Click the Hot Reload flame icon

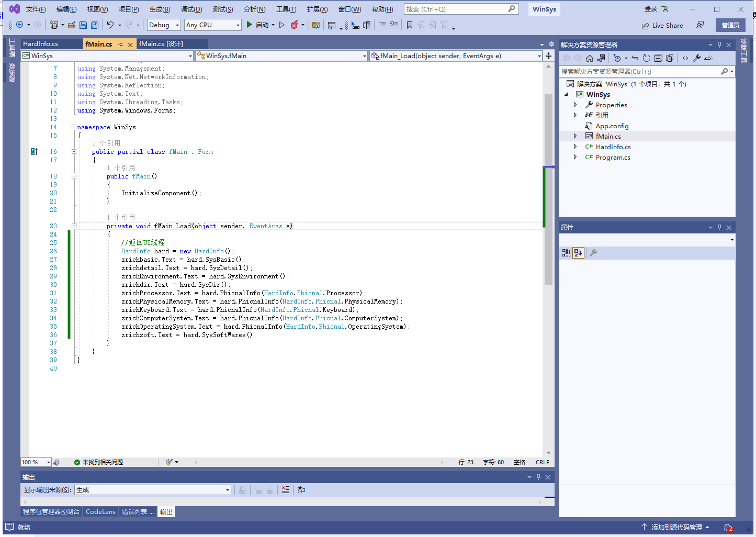(x=295, y=25)
